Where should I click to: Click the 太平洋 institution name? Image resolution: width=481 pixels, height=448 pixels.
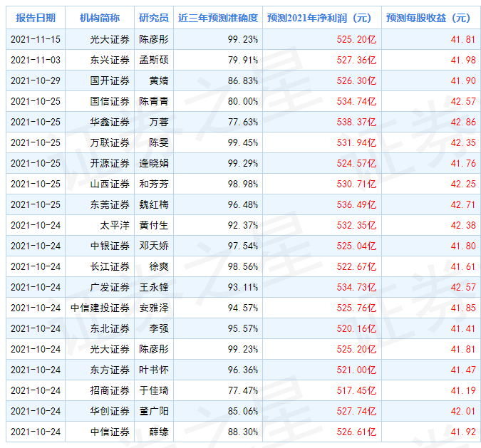click(115, 225)
